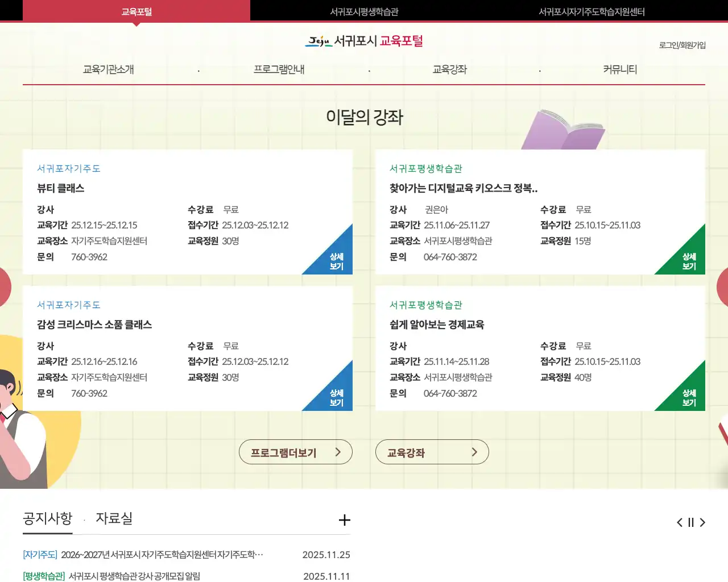The height and width of the screenshot is (582, 728).
Task: Click the Jeju 서귀포시 교육포털 logo
Action: tap(364, 41)
